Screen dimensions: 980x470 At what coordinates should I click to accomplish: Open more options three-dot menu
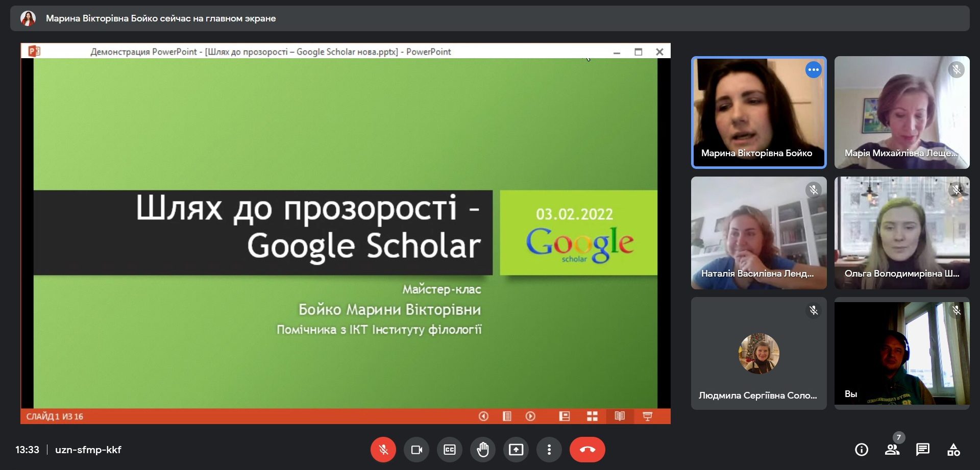[x=549, y=450]
